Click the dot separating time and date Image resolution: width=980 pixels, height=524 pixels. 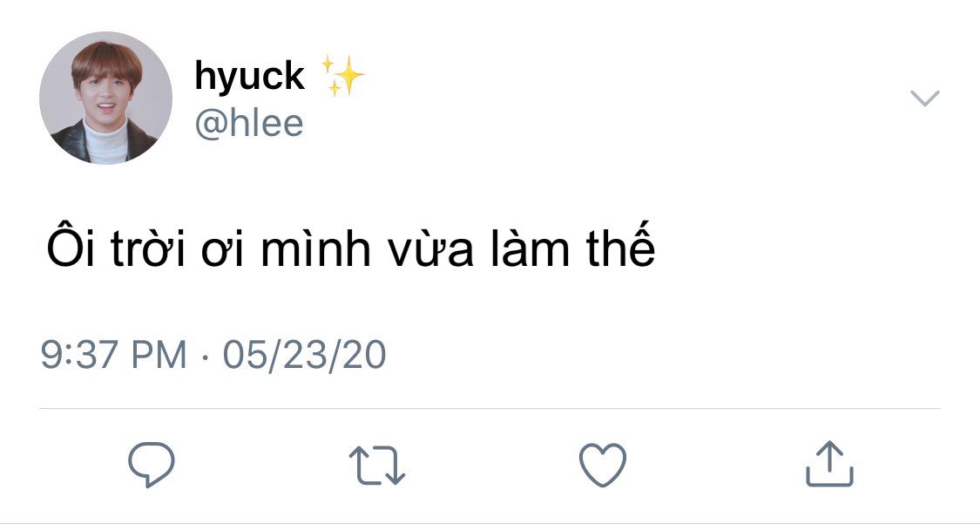[205, 356]
